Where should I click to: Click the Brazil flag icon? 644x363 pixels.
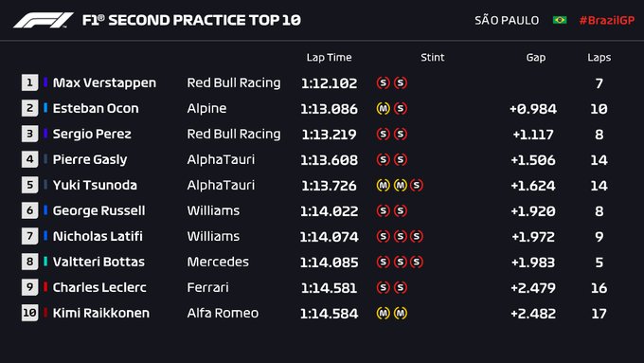pos(560,20)
